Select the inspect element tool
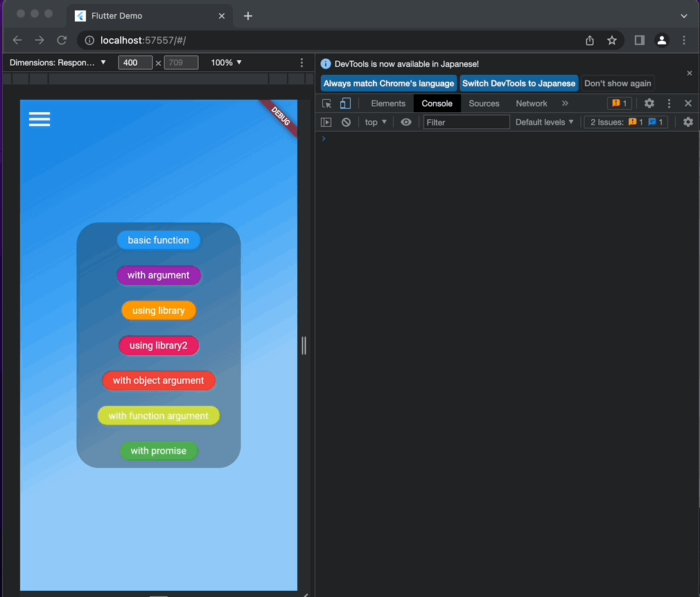Image resolution: width=700 pixels, height=597 pixels. click(327, 103)
